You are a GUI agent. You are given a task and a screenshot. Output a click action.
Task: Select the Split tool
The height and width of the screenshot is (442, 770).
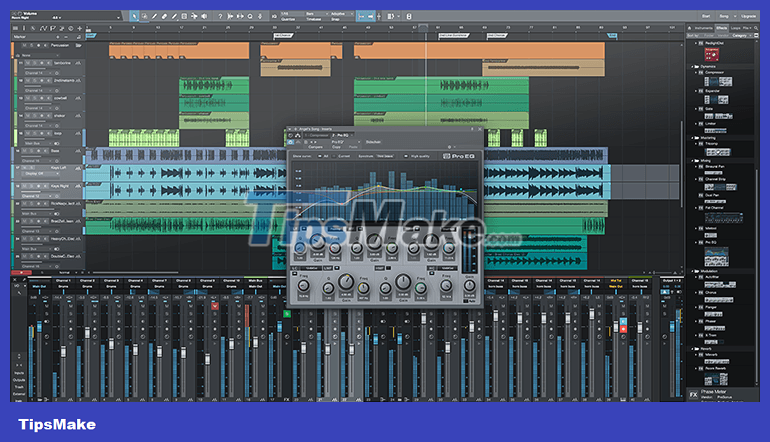pos(154,16)
